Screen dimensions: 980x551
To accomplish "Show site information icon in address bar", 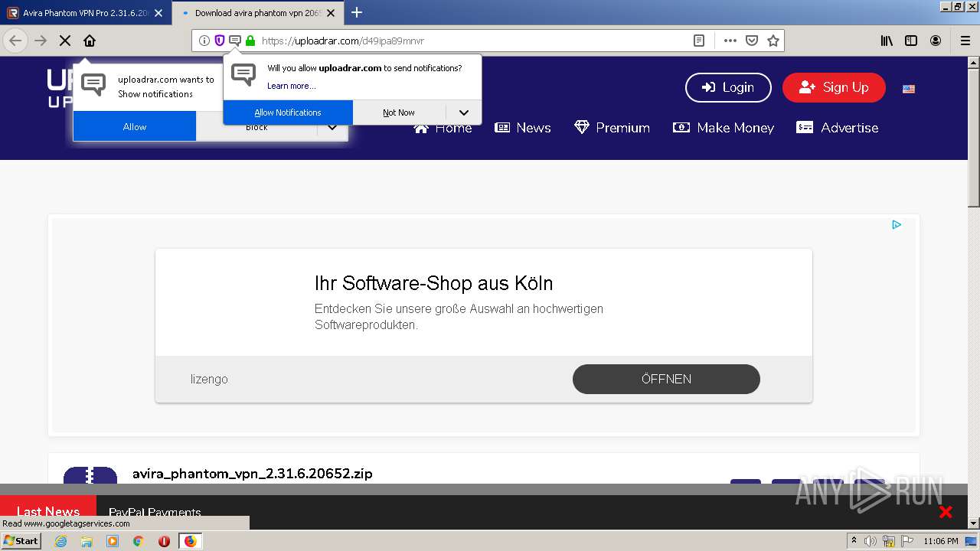I will click(x=204, y=41).
